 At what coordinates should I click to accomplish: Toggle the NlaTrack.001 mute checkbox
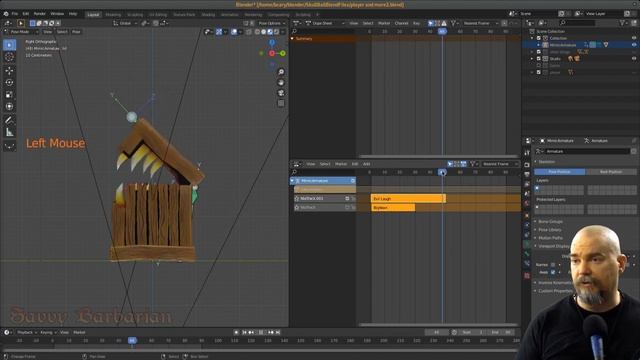347,198
